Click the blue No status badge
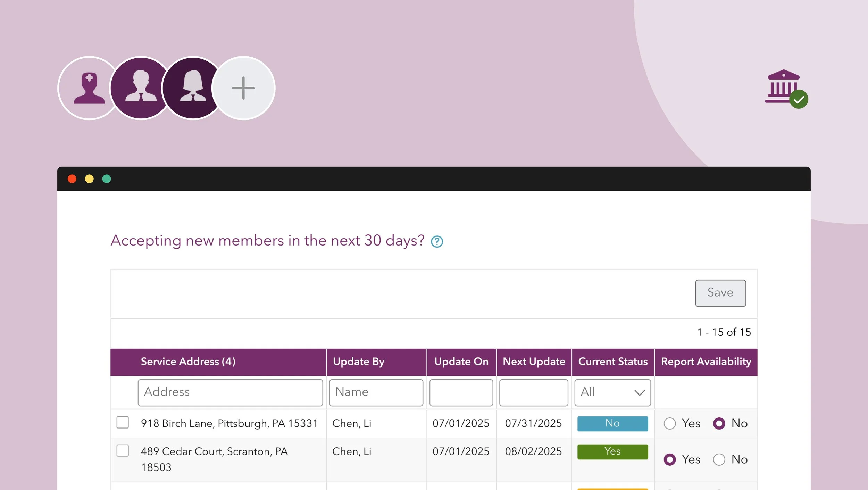 (x=612, y=423)
